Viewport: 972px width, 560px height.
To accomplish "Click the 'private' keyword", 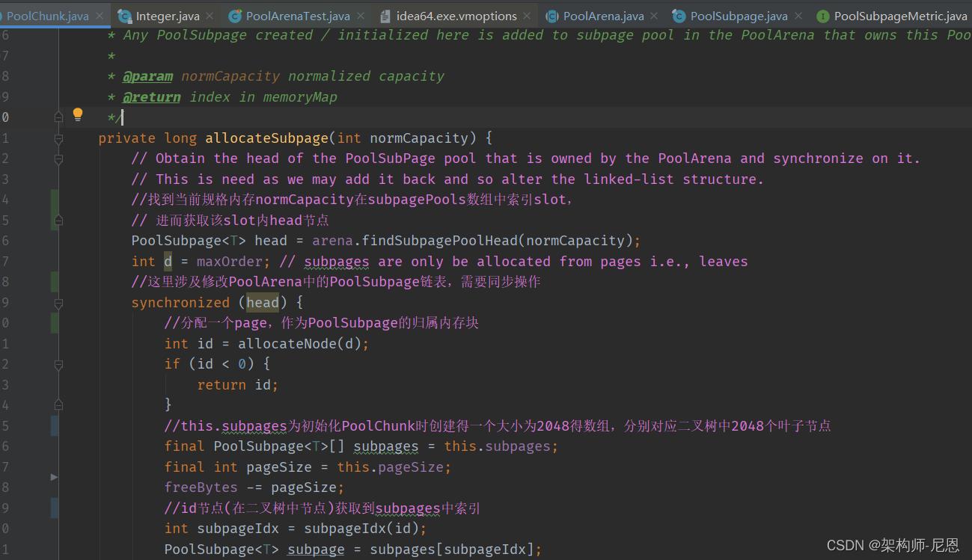I will tap(127, 138).
